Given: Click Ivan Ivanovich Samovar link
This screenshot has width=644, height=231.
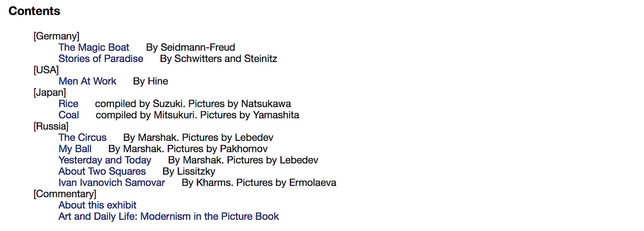Looking at the screenshot, I should 112,183.
